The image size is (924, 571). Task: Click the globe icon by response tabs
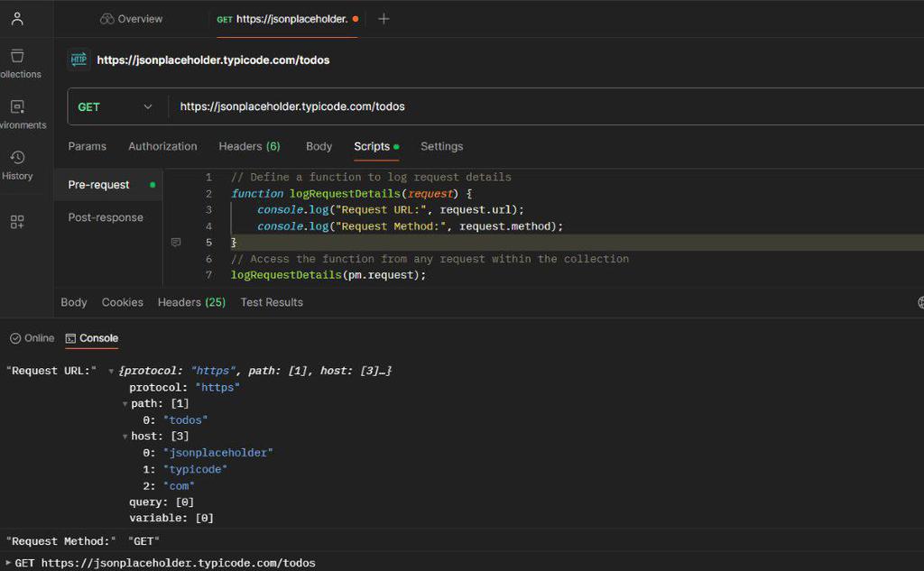click(920, 302)
